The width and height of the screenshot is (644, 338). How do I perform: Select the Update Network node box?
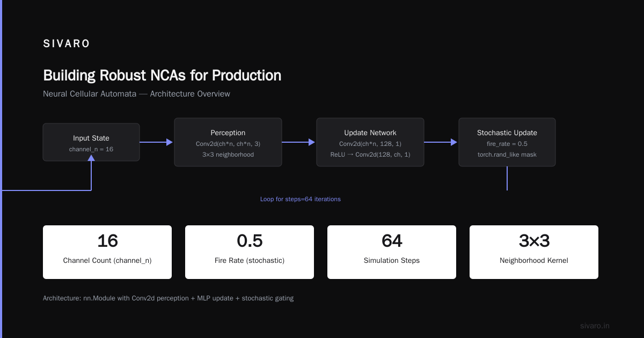click(370, 142)
